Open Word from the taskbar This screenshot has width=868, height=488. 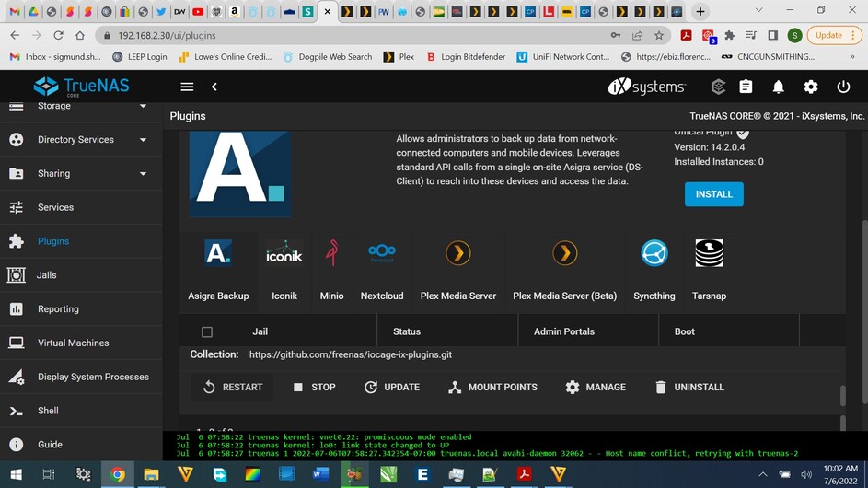[320, 475]
